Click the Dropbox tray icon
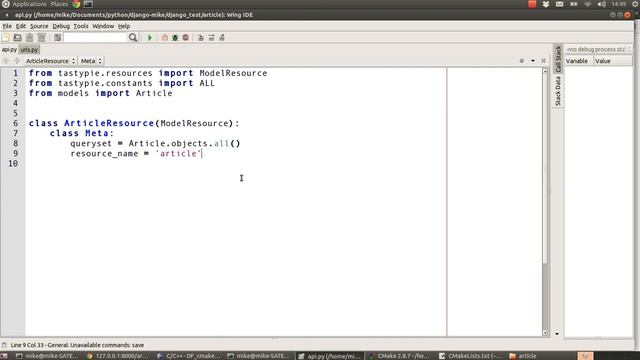This screenshot has height=360, width=640. 546,4
